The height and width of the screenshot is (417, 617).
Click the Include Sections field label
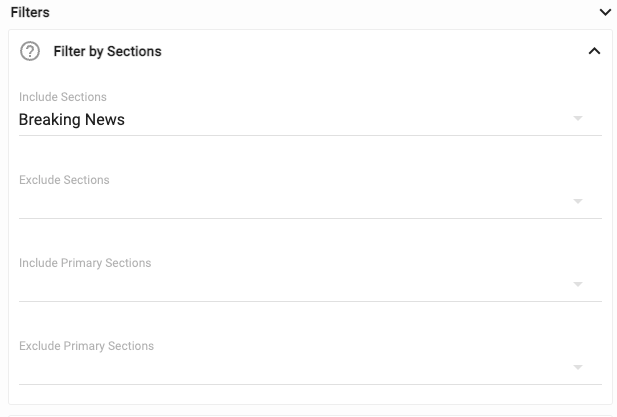click(63, 97)
